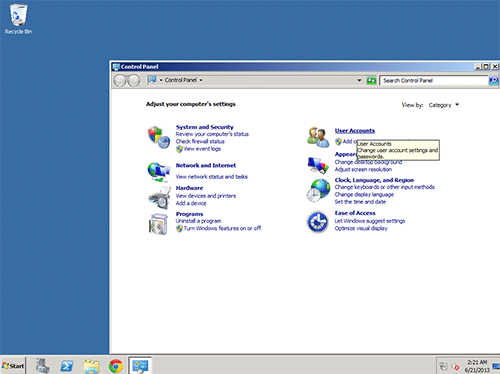
Task: Select the Control Panel taskbar button
Action: [140, 366]
